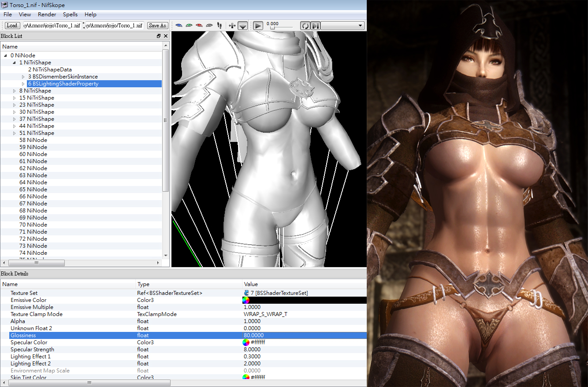Select Lighting Effect 2 value 2.0000
The width and height of the screenshot is (588, 387).
click(x=252, y=364)
